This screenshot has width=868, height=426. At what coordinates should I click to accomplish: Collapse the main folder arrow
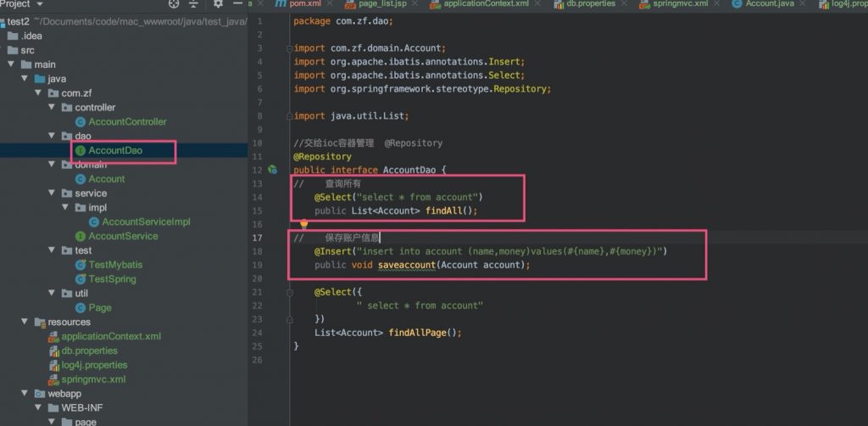10,64
